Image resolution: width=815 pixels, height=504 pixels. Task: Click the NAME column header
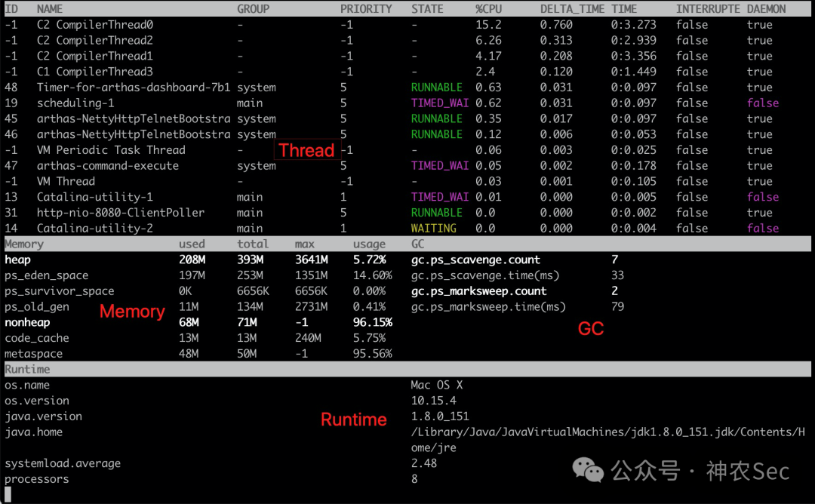tap(49, 9)
